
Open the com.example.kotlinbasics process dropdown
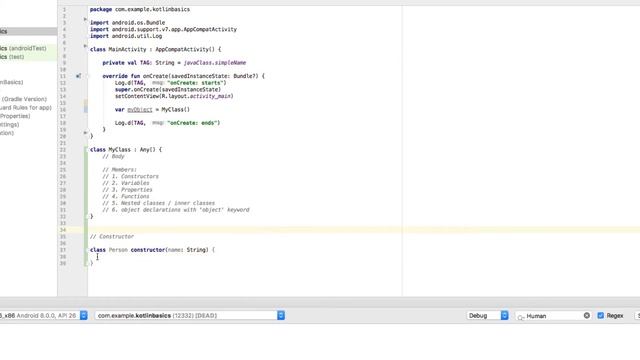click(x=189, y=316)
